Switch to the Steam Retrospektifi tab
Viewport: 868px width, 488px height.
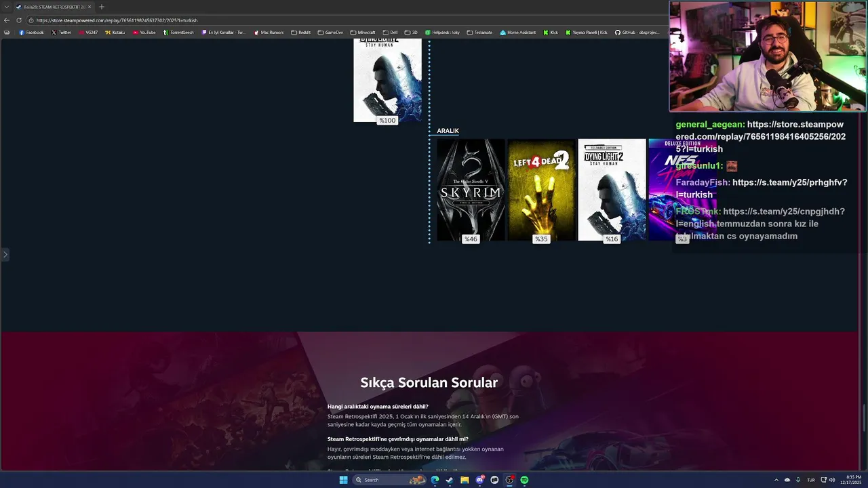pos(54,7)
